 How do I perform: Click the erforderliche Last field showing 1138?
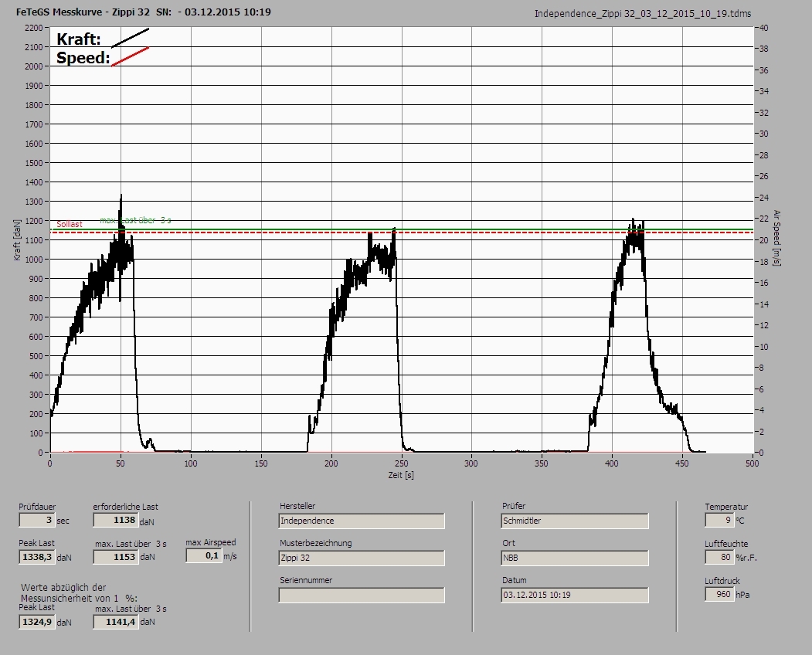(115, 520)
